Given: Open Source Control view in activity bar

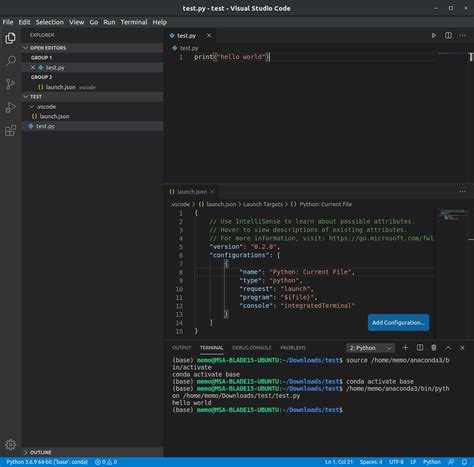Looking at the screenshot, I should pyautogui.click(x=10, y=84).
